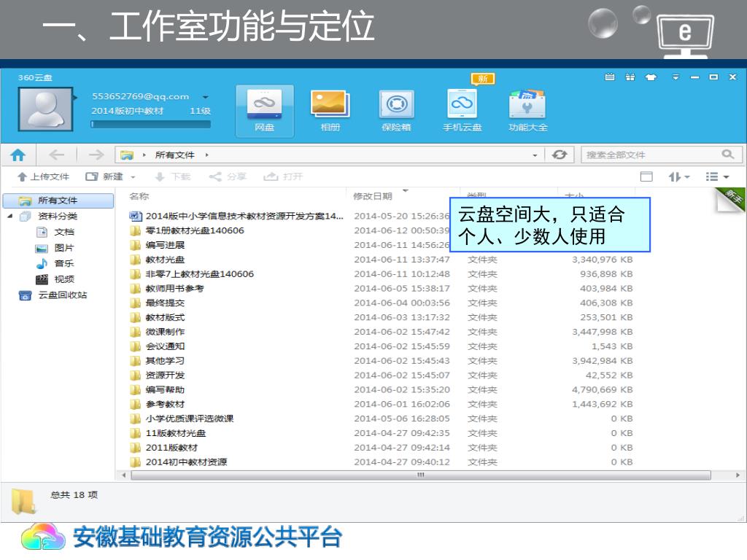Image resolution: width=747 pixels, height=560 pixels.
Task: Open the 手机云盘 mobile cloud tab
Action: pos(462,112)
